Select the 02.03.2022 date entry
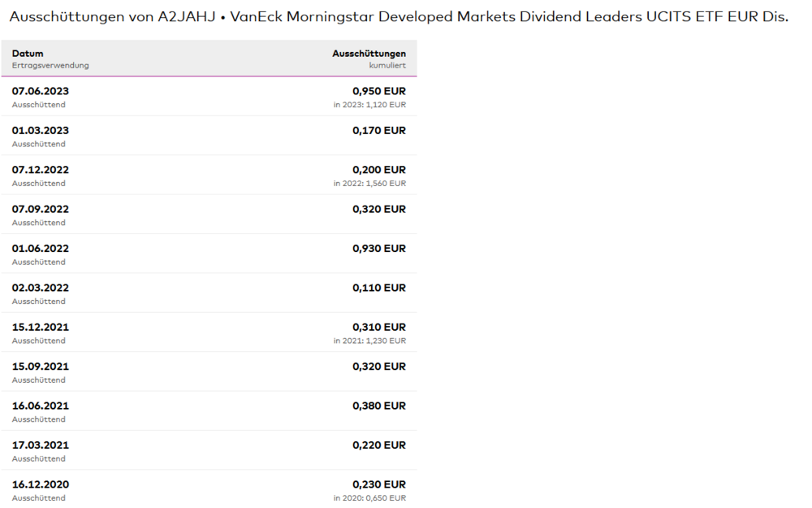 pos(41,288)
